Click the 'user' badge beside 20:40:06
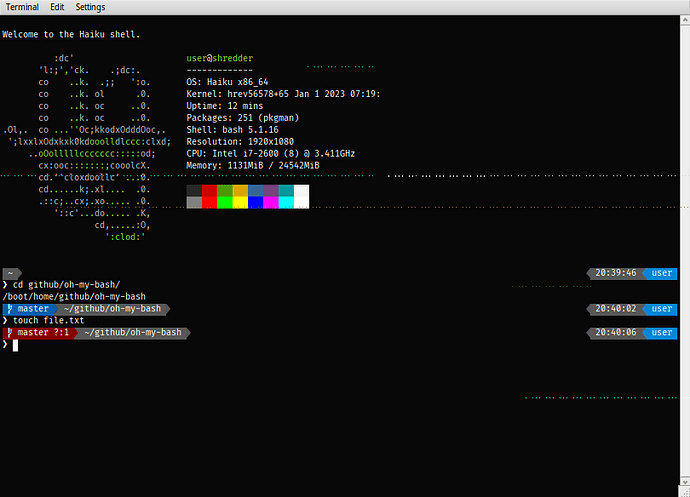 coord(661,332)
